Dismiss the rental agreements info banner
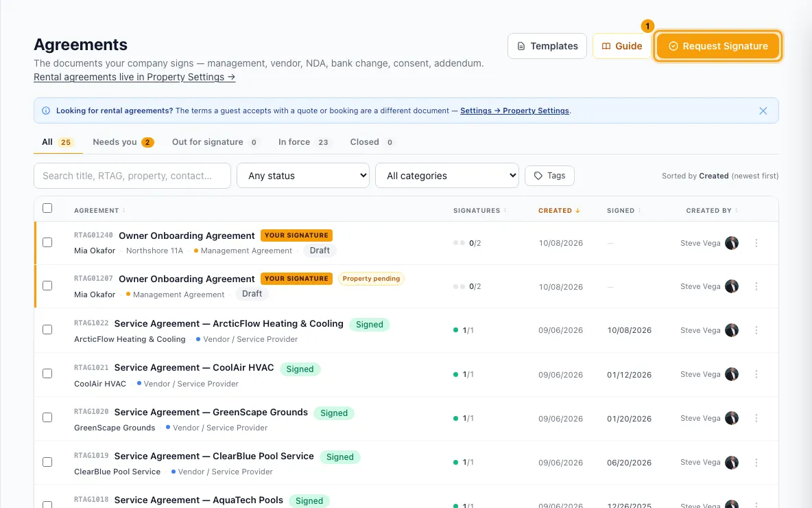Image resolution: width=812 pixels, height=508 pixels. [x=763, y=111]
